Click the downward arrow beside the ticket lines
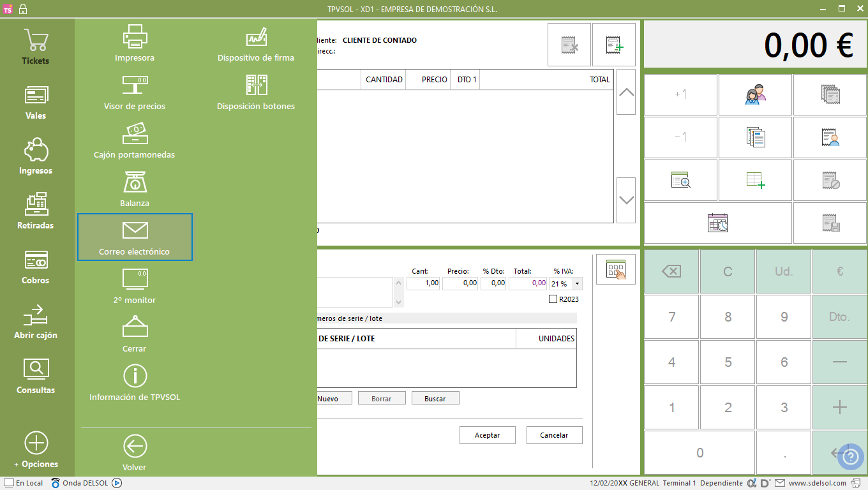The height and width of the screenshot is (490, 868). (x=626, y=200)
